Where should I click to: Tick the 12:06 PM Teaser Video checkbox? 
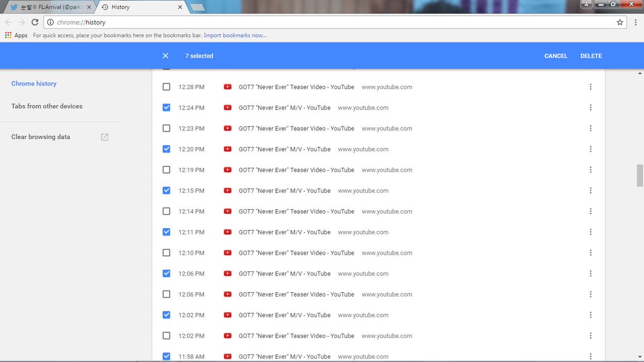coord(166,294)
